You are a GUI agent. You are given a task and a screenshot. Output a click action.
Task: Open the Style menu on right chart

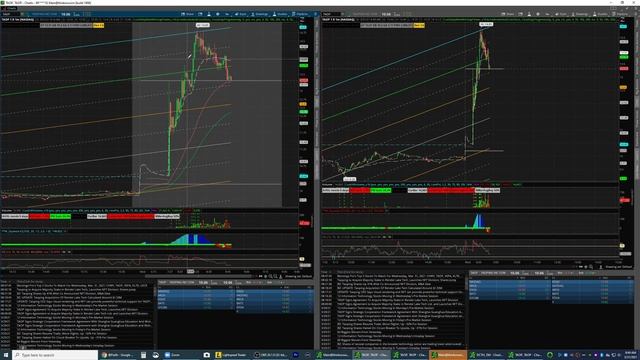[561, 14]
